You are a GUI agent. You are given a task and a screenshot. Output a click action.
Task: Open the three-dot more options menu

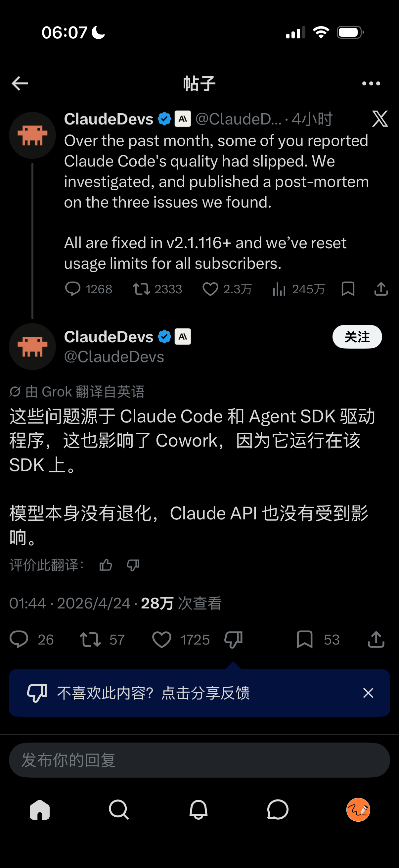(x=371, y=83)
